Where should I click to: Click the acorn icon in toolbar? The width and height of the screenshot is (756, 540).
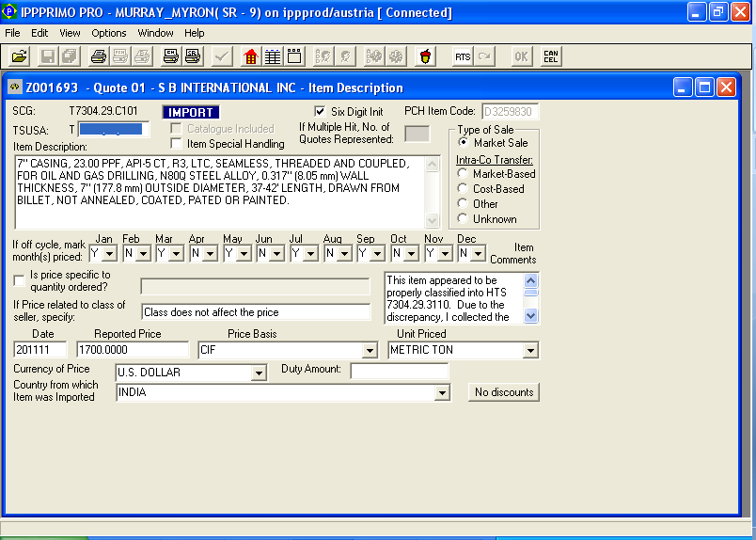[x=426, y=56]
